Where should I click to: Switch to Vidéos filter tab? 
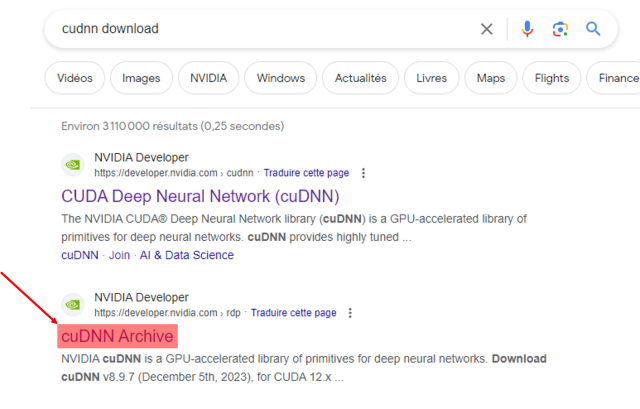tap(75, 78)
